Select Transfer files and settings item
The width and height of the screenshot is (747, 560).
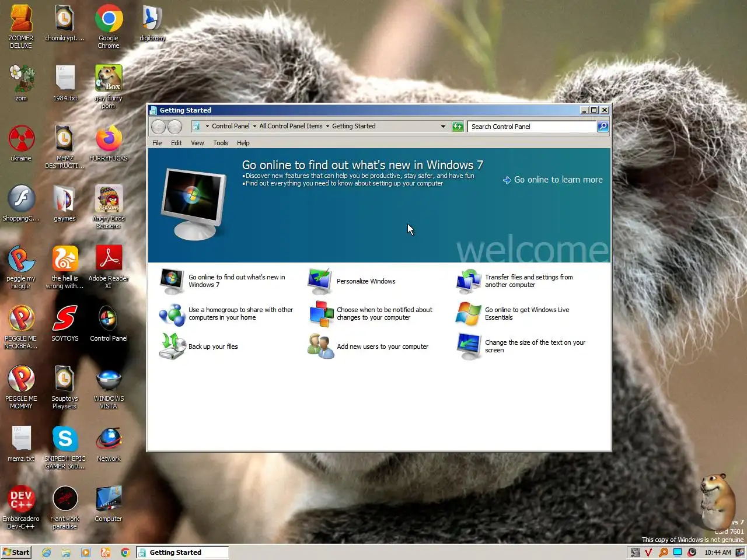pyautogui.click(x=515, y=281)
